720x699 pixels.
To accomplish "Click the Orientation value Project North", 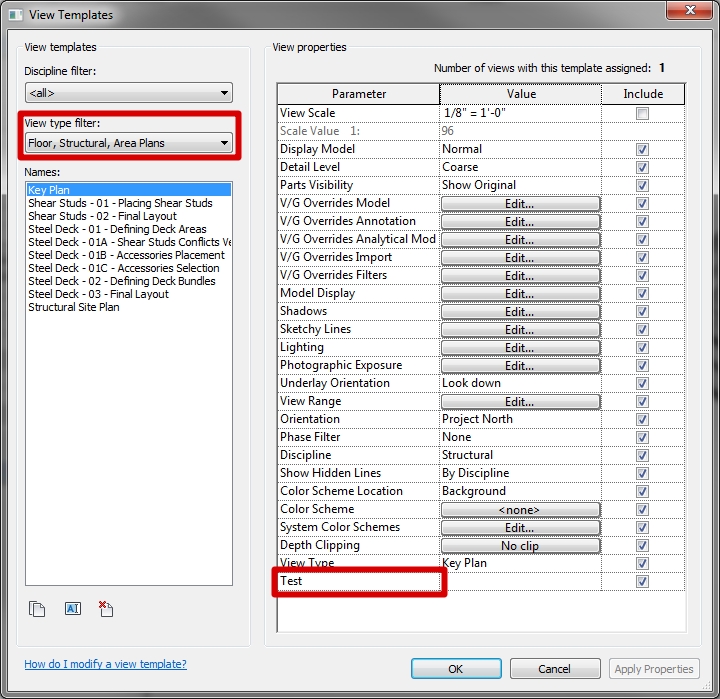I will tap(520, 419).
